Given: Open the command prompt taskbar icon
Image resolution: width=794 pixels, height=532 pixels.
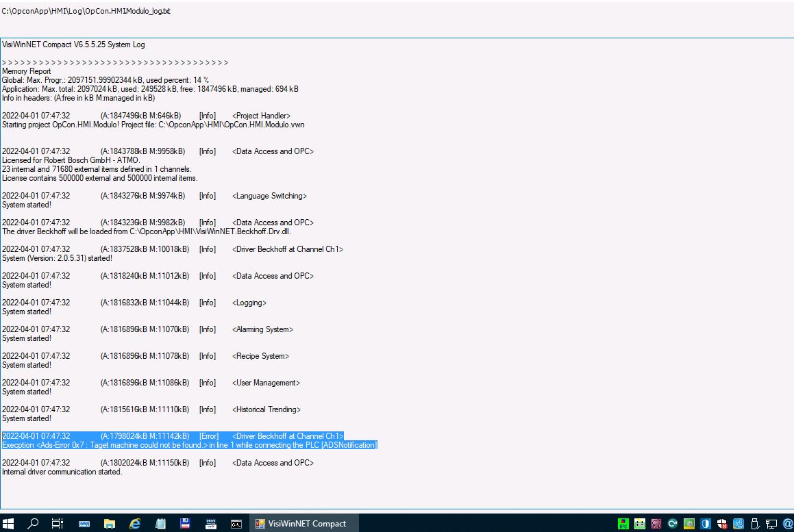Looking at the screenshot, I should pyautogui.click(x=235, y=524).
